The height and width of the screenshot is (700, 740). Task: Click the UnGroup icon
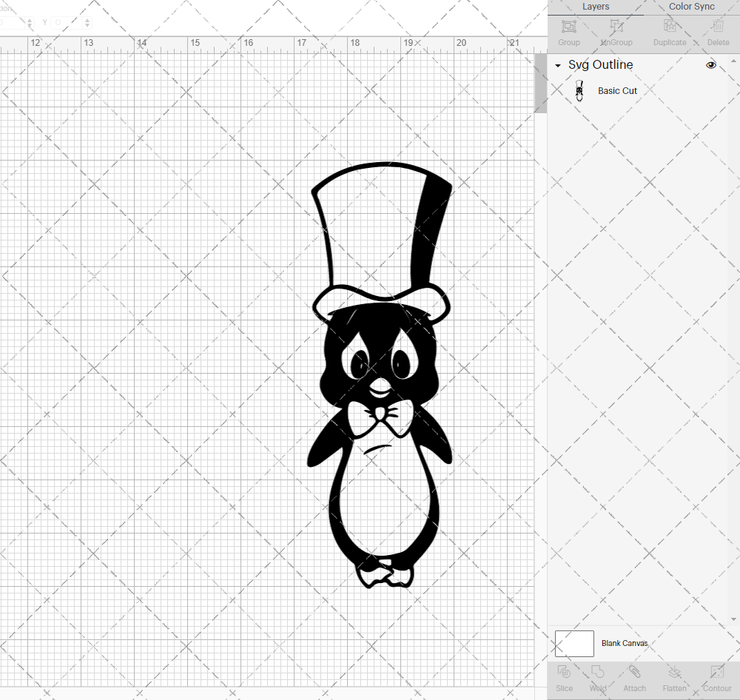tap(616, 31)
